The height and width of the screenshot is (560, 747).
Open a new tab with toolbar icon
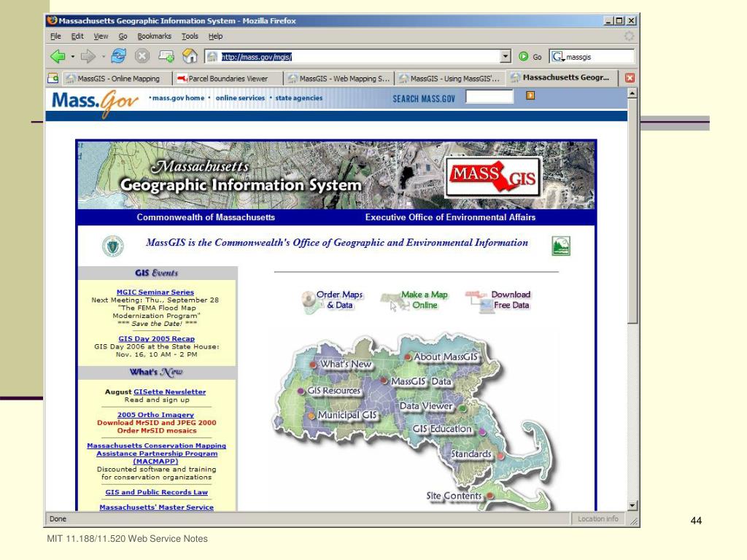(x=166, y=56)
